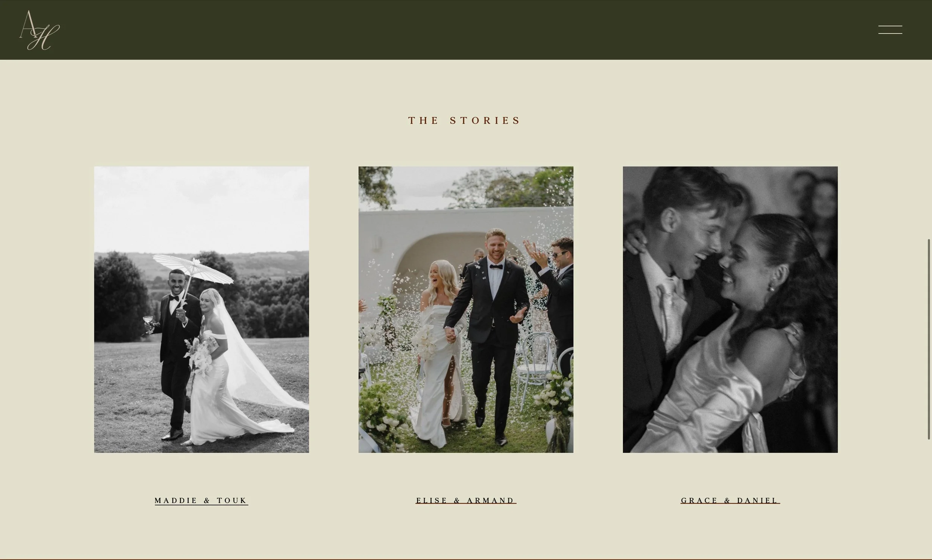Follow the Elise & Armand text link
932x560 pixels.
[x=466, y=500]
